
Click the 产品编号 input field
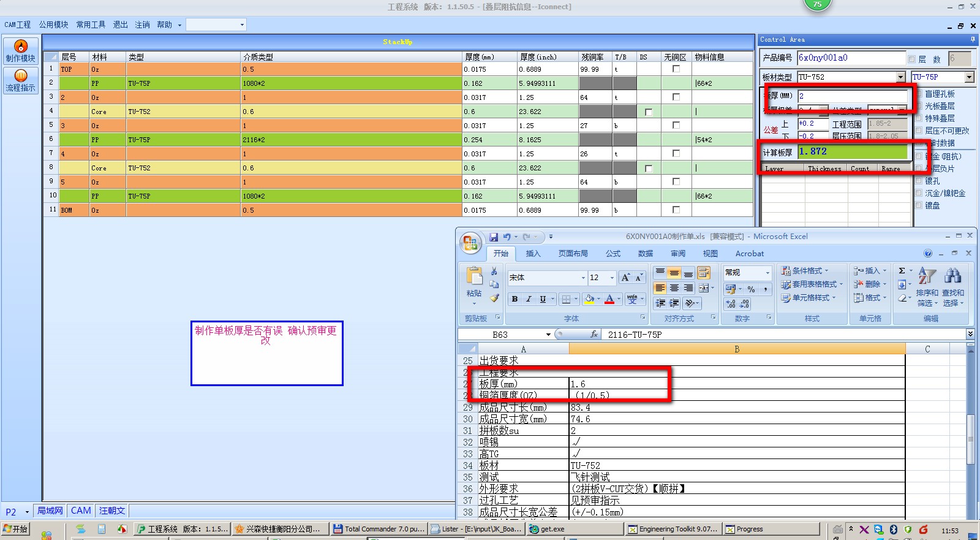pyautogui.click(x=851, y=58)
